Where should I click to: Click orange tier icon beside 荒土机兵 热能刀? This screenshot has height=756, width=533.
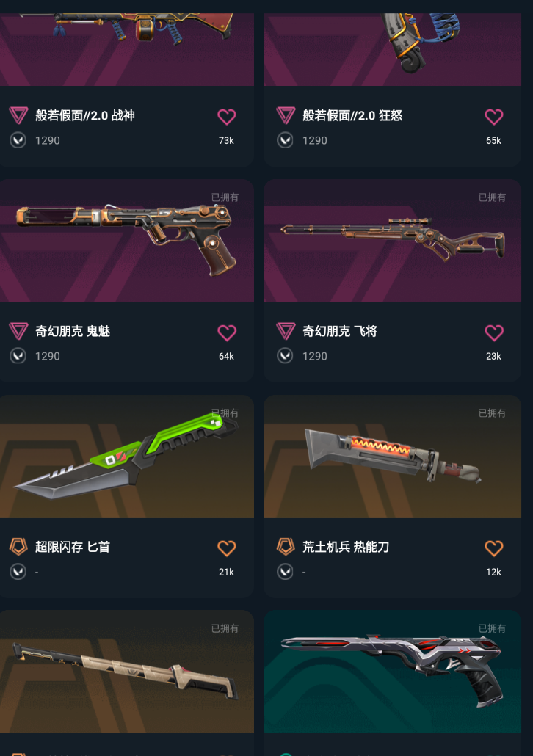click(286, 547)
